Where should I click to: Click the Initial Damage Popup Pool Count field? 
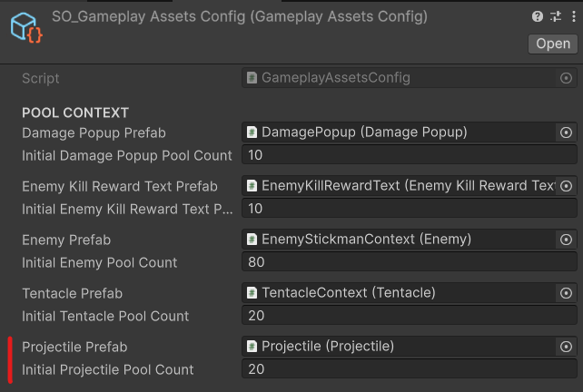coord(409,155)
